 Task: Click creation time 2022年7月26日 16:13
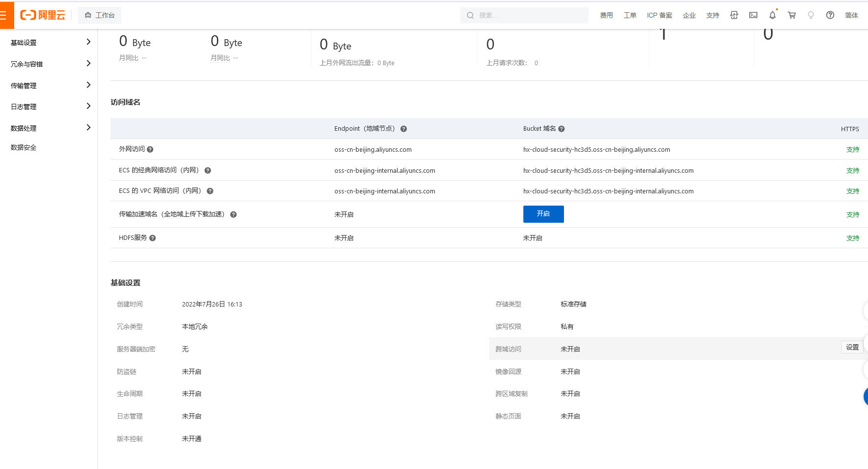(212, 304)
